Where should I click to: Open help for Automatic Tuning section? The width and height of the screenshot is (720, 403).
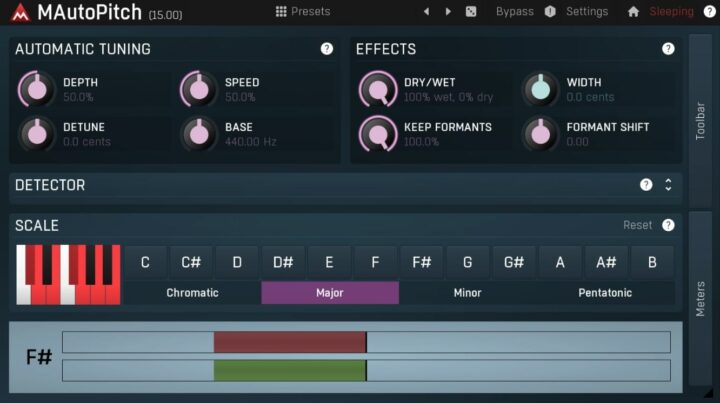327,49
